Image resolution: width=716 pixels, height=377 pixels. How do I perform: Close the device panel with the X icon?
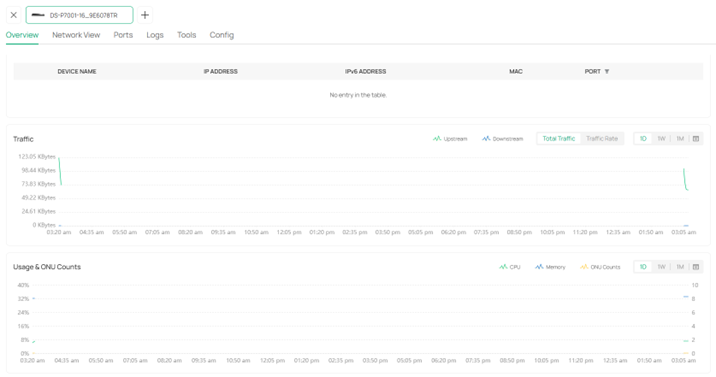coord(14,15)
